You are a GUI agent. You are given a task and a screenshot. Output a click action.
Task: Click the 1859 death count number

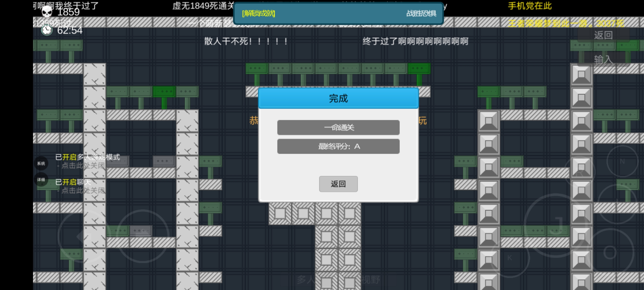[x=68, y=12]
